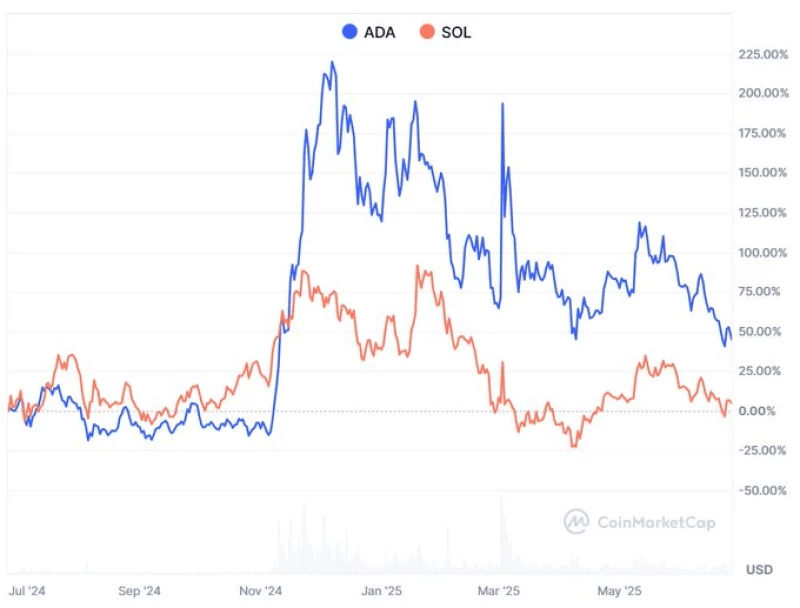Click the 150.00% y-axis label
Image resolution: width=800 pixels, height=608 pixels.
[x=762, y=173]
